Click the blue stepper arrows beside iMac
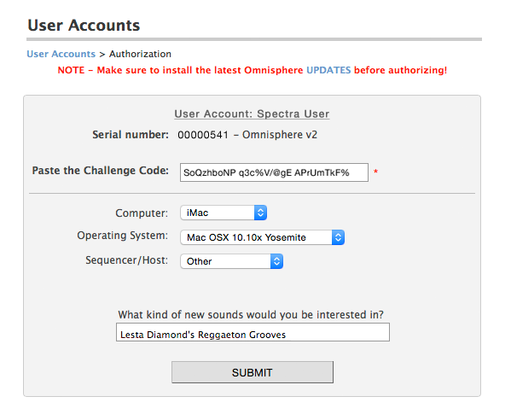The image size is (511, 420). pos(260,213)
